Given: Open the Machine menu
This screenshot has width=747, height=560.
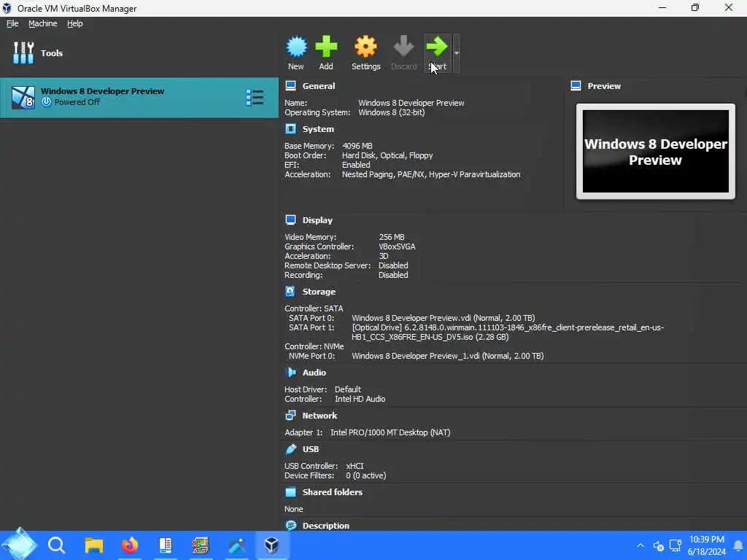Looking at the screenshot, I should click(x=43, y=23).
